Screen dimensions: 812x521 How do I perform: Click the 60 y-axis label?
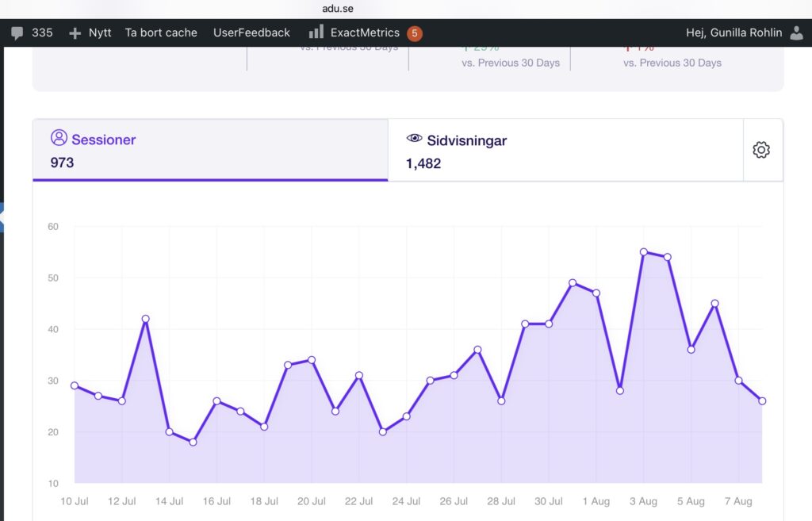[x=53, y=226]
